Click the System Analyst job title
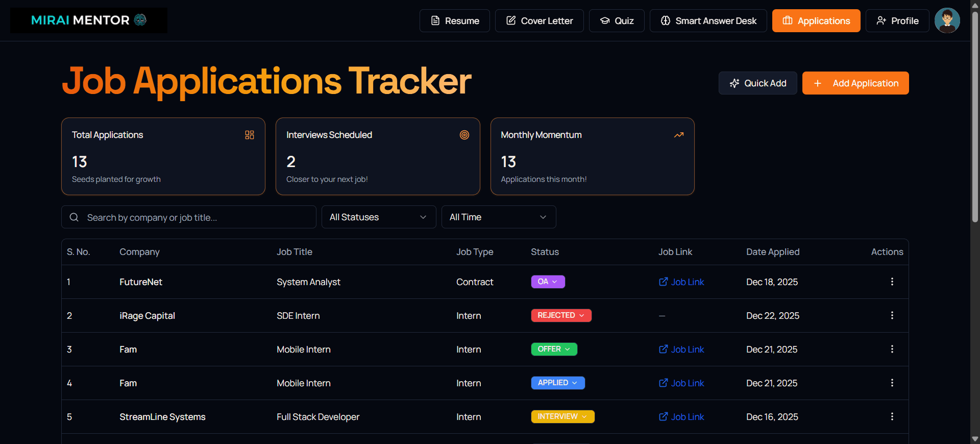The image size is (980, 444). (308, 282)
